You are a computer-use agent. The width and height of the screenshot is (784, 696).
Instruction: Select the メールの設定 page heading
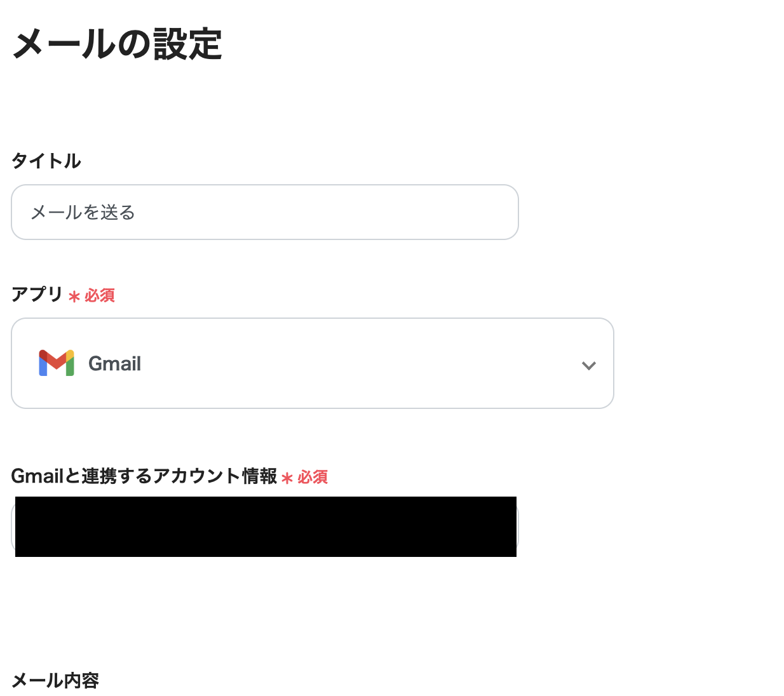pyautogui.click(x=117, y=43)
